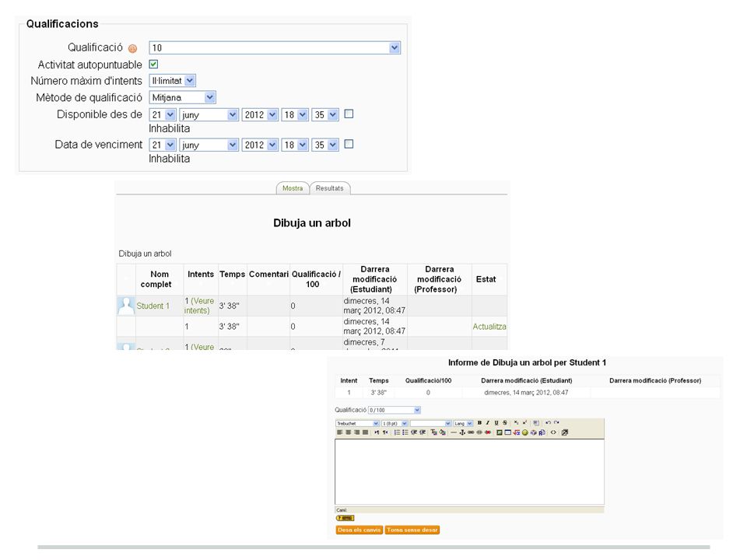Click the text color icon in the editor

coord(433,432)
